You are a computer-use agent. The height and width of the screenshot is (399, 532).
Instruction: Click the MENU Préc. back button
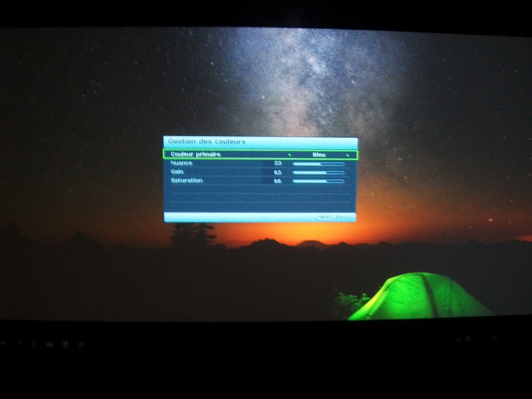tap(335, 217)
